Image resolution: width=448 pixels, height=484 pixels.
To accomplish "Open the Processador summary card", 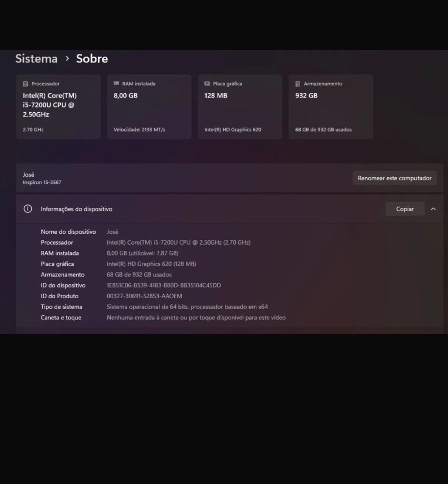I will 59,107.
